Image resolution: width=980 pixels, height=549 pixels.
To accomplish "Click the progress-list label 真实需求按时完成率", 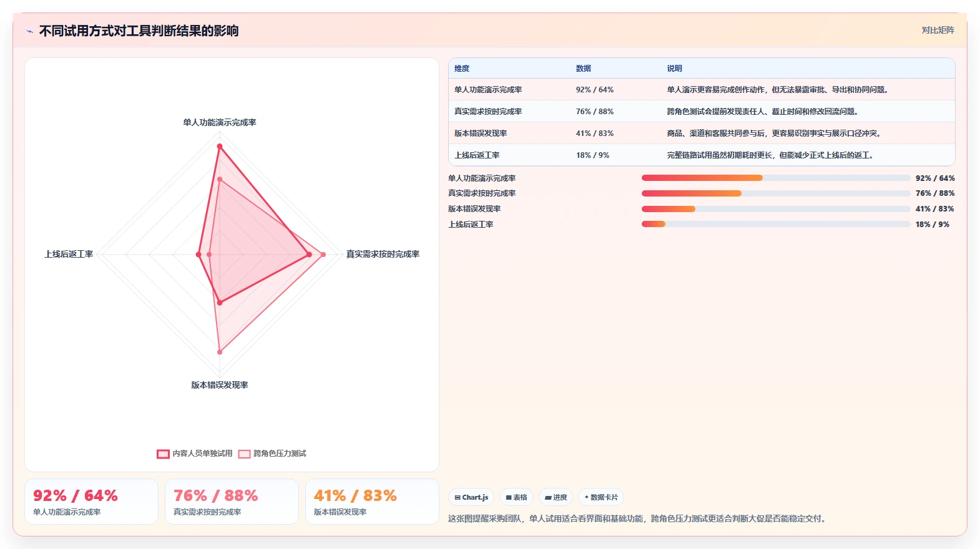I will click(482, 193).
